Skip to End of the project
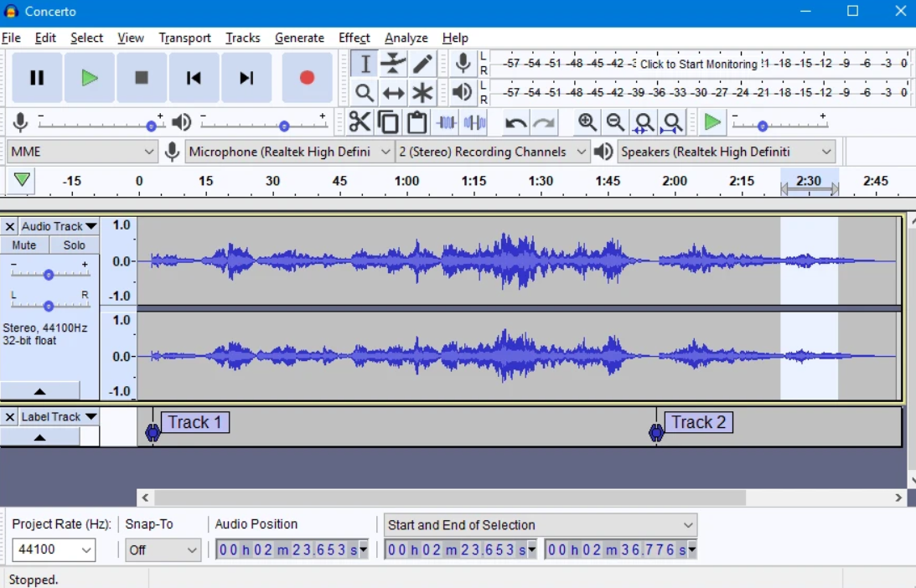The image size is (916, 588). (x=246, y=78)
